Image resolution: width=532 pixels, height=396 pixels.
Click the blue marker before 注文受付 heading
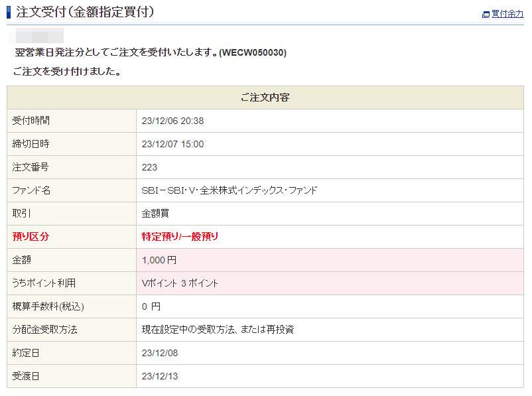(9, 12)
